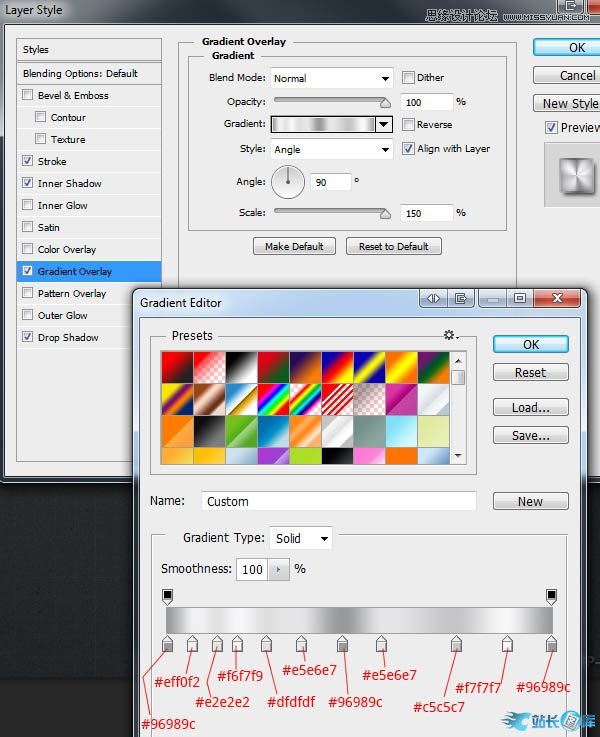Select the #eff0f2 color stop
Viewport: 600px width, 737px height.
pyautogui.click(x=192, y=644)
